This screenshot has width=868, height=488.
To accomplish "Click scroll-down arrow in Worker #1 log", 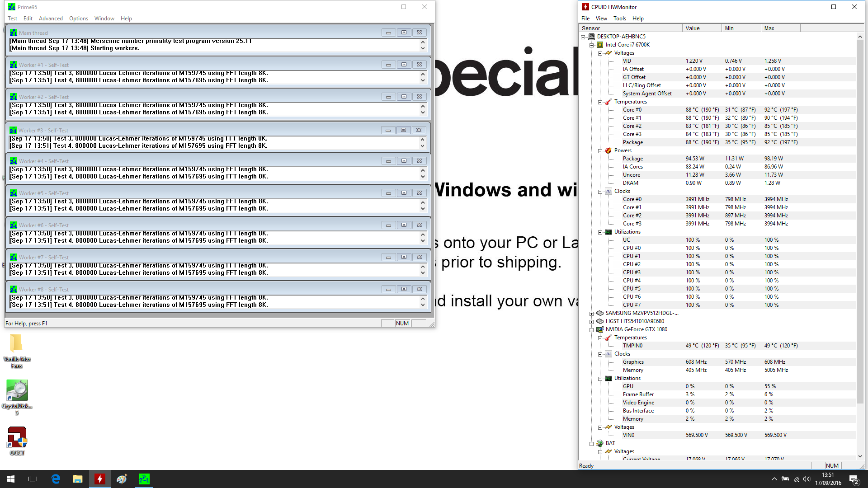I will click(423, 80).
